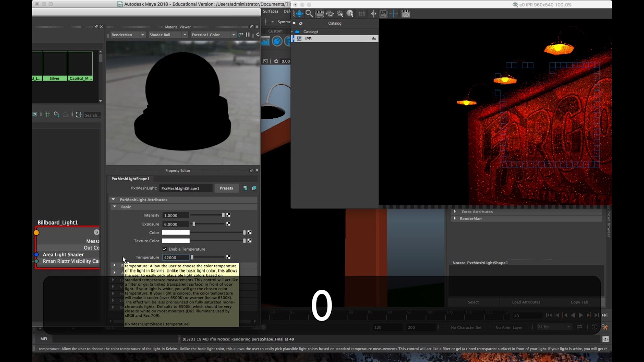
Task: Click the Hypershade Search field
Action: 92,115
